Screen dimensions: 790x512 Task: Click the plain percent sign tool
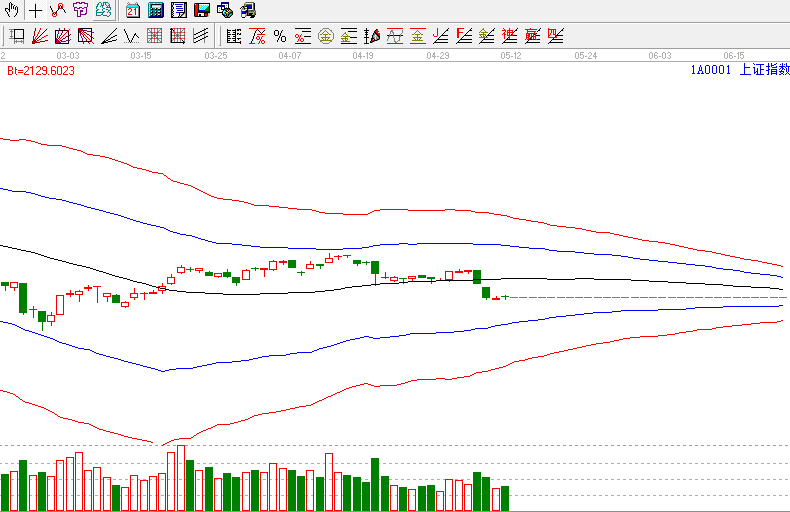[280, 37]
